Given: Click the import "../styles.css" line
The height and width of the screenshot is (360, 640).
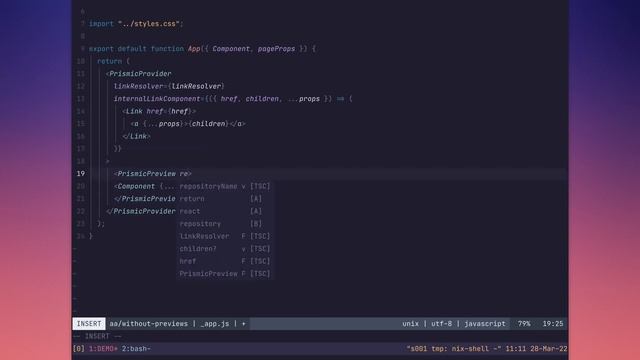Looking at the screenshot, I should pyautogui.click(x=136, y=24).
